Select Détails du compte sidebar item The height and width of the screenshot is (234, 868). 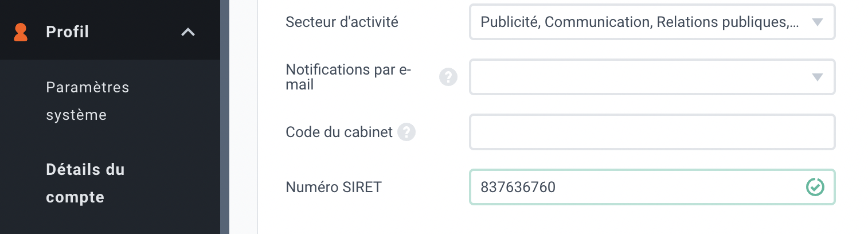(85, 184)
